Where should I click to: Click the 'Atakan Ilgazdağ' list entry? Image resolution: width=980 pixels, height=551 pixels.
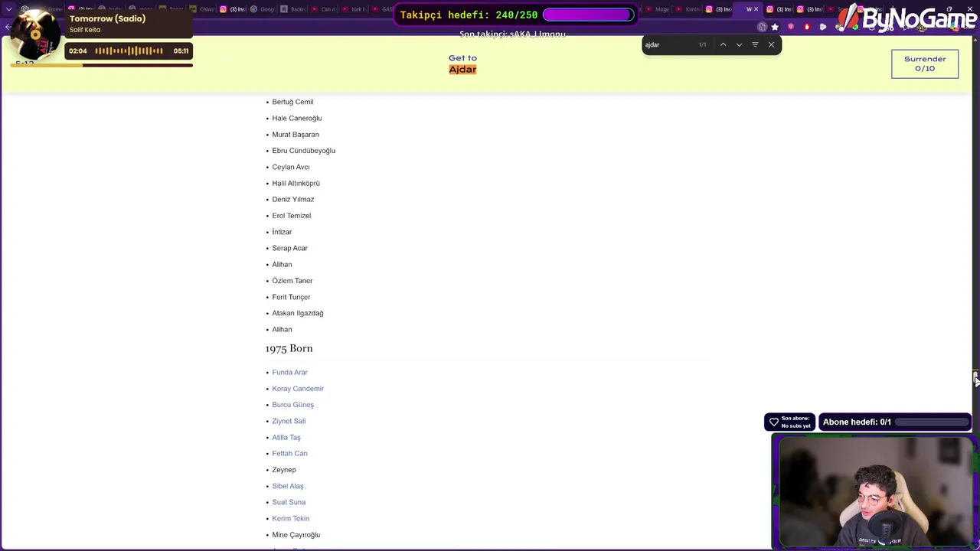point(298,313)
